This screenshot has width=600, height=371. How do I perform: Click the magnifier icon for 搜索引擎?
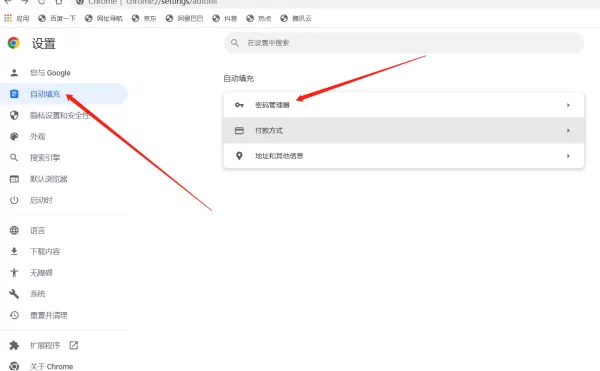pyautogui.click(x=14, y=158)
